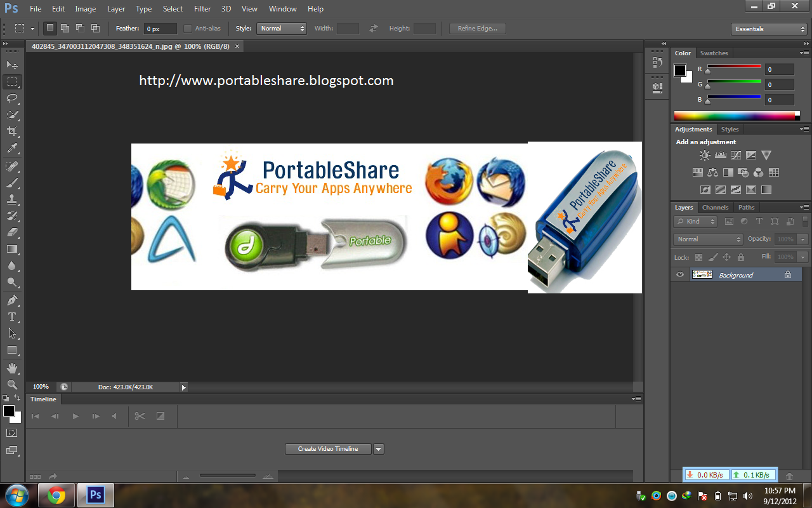
Task: Switch to the Channels tab
Action: pos(715,208)
